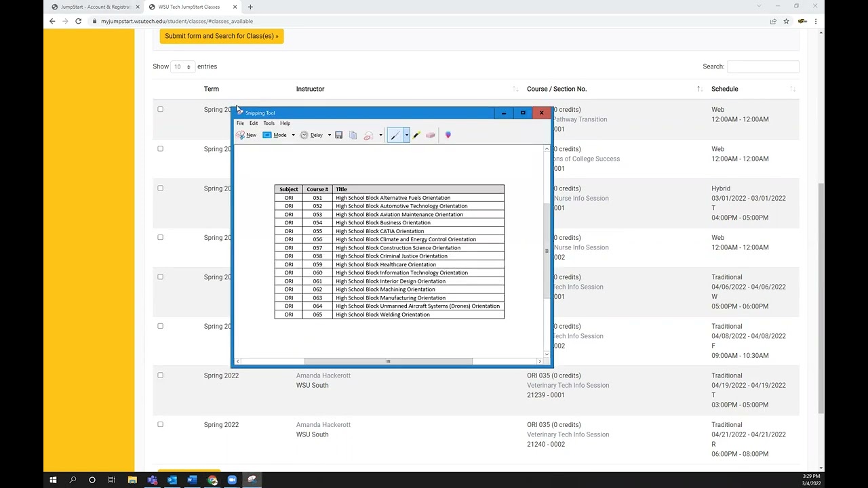The height and width of the screenshot is (488, 868).
Task: Click Amanda Hackerott in the 21239 row
Action: [x=323, y=375]
